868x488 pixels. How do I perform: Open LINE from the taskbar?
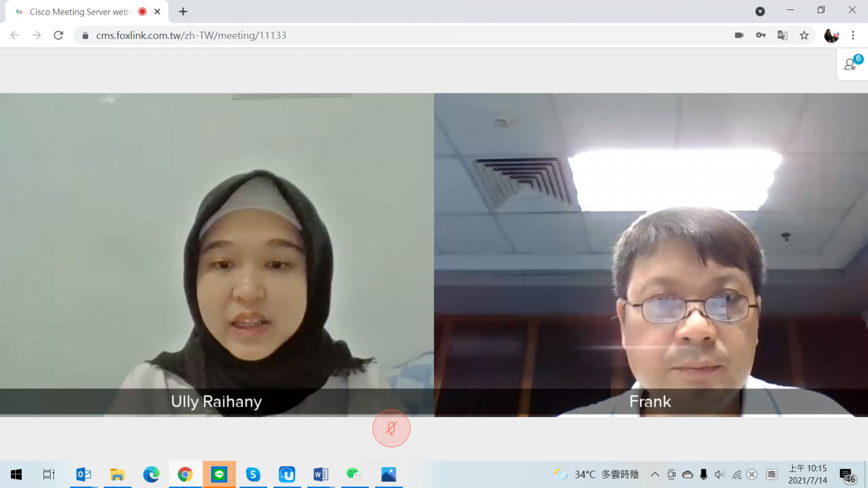coord(219,475)
